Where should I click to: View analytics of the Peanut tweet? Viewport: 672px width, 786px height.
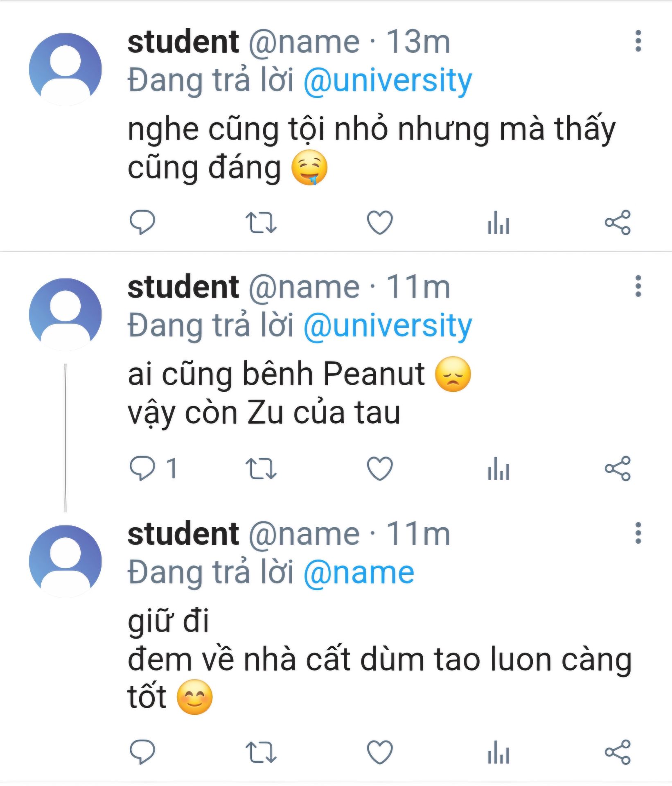pyautogui.click(x=498, y=468)
